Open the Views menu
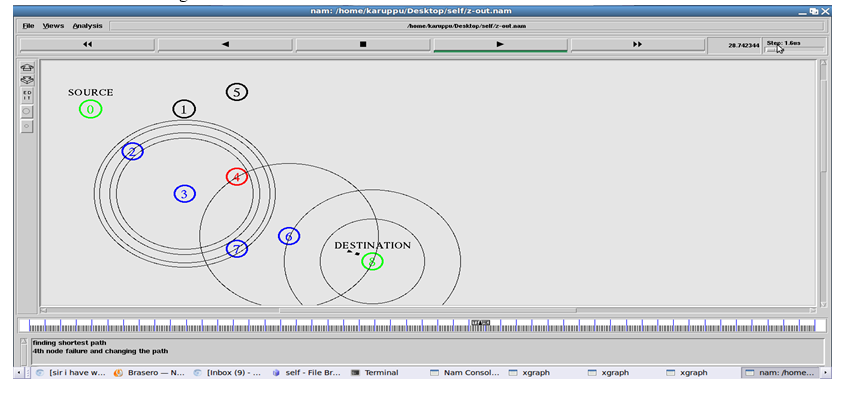845x394 pixels. point(53,26)
